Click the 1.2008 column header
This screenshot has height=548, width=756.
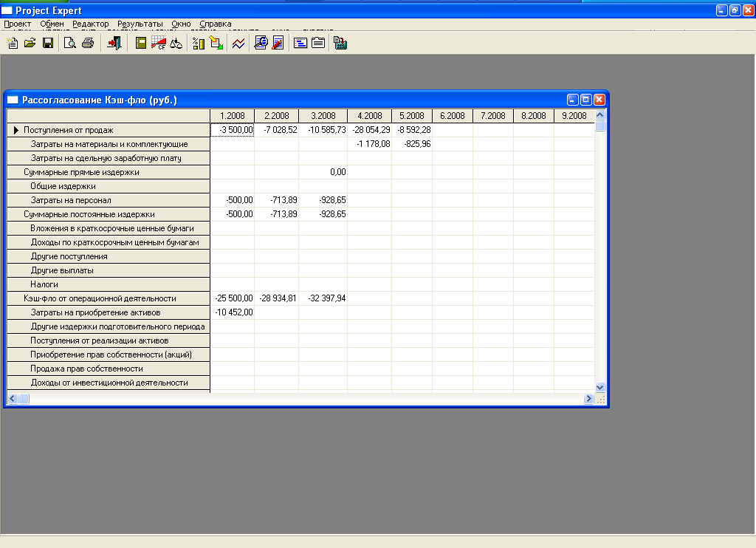233,116
